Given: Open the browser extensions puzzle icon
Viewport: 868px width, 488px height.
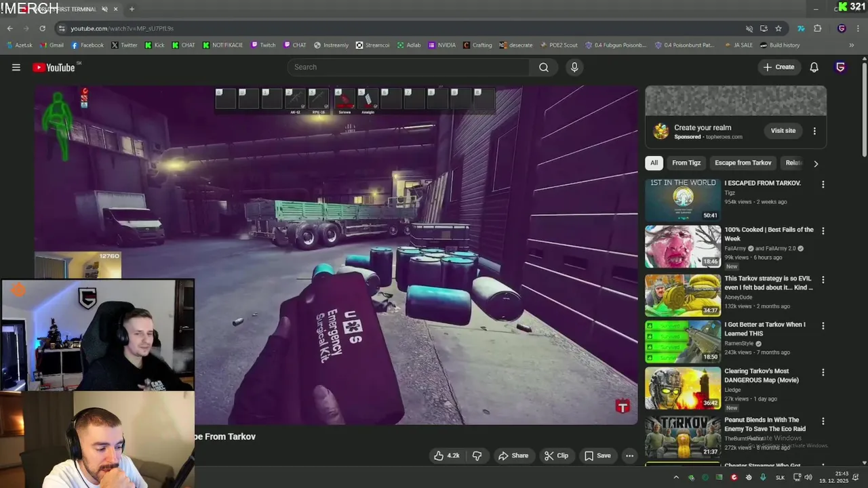Looking at the screenshot, I should (817, 28).
